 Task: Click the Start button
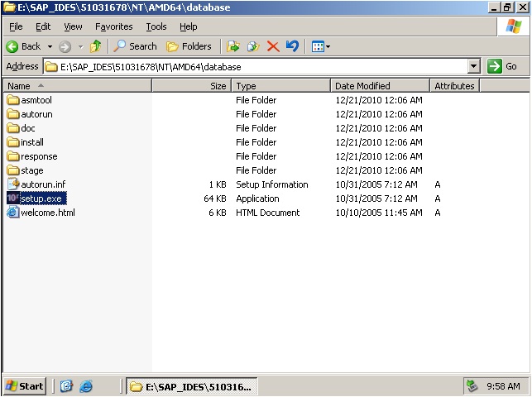click(x=25, y=386)
